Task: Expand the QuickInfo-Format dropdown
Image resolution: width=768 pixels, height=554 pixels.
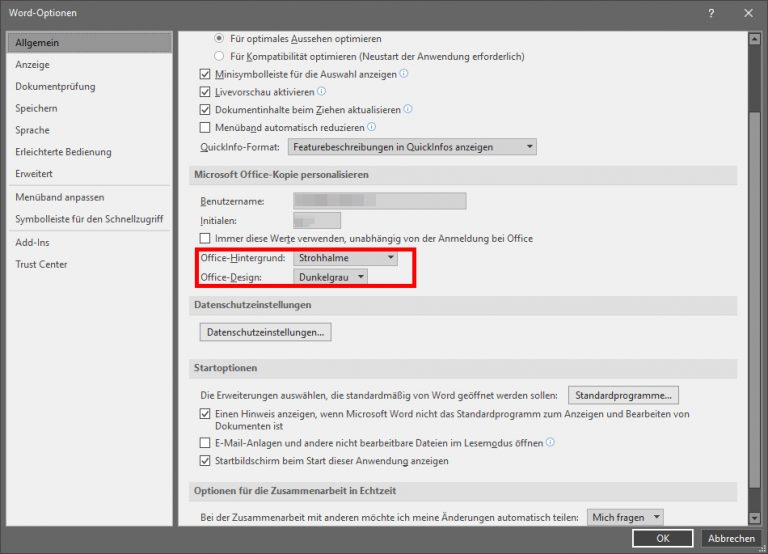Action: pyautogui.click(x=412, y=147)
